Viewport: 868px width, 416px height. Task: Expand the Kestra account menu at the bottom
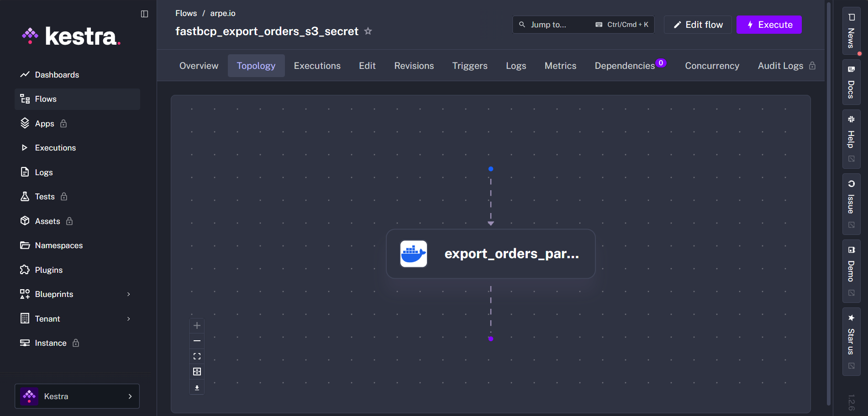(77, 396)
